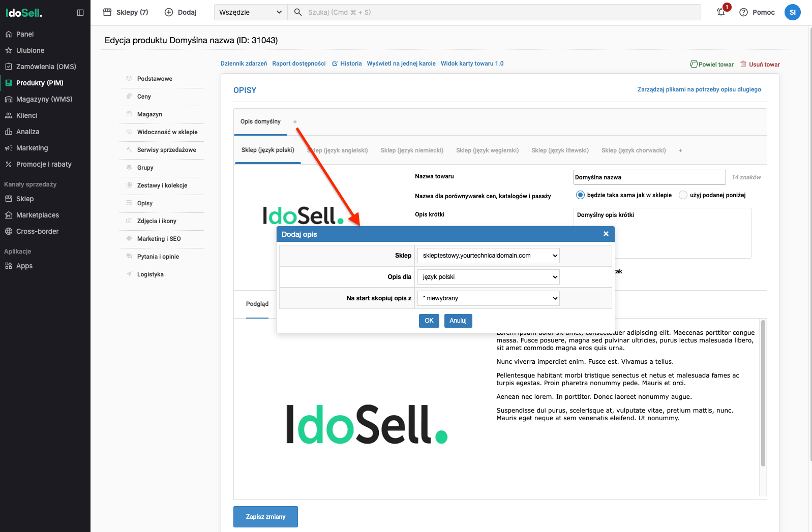This screenshot has width=812, height=532.
Task: Select radio 'użyj podanej poniżej'
Action: pos(683,195)
